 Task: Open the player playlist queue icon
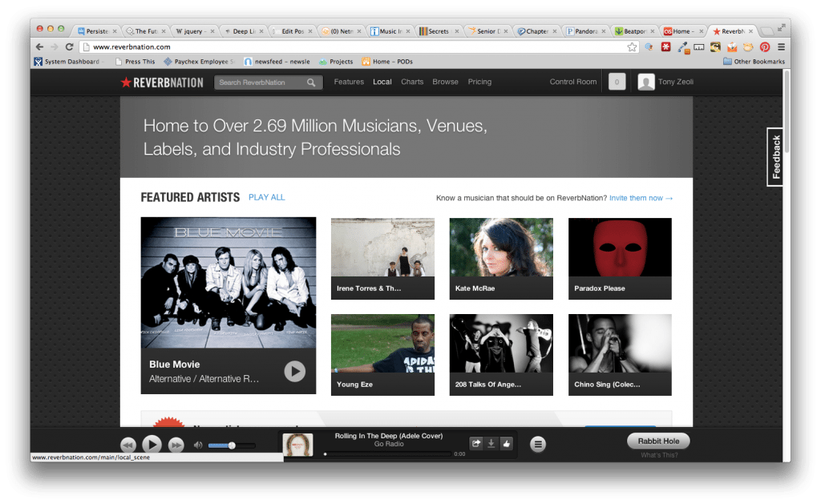[x=537, y=445]
